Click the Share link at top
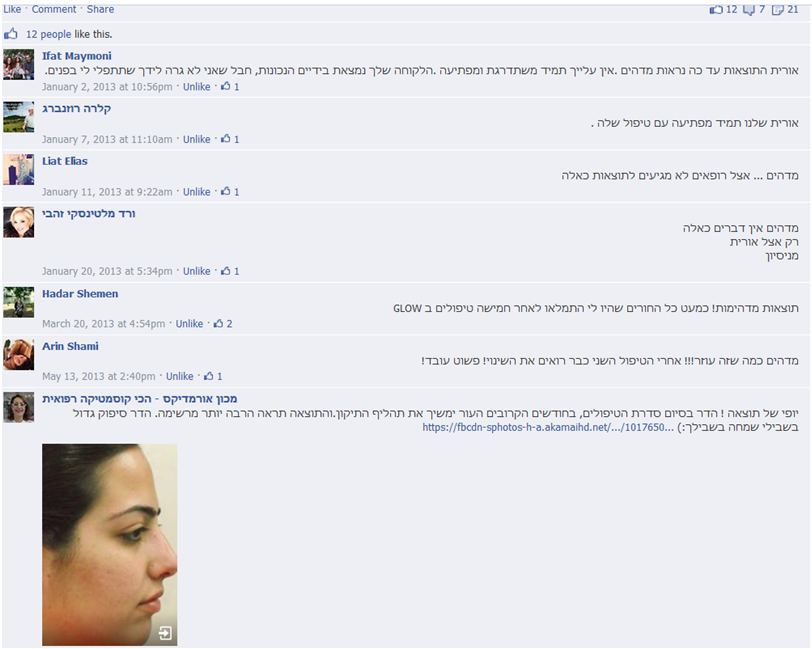Image resolution: width=812 pixels, height=649 pixels. point(100,9)
